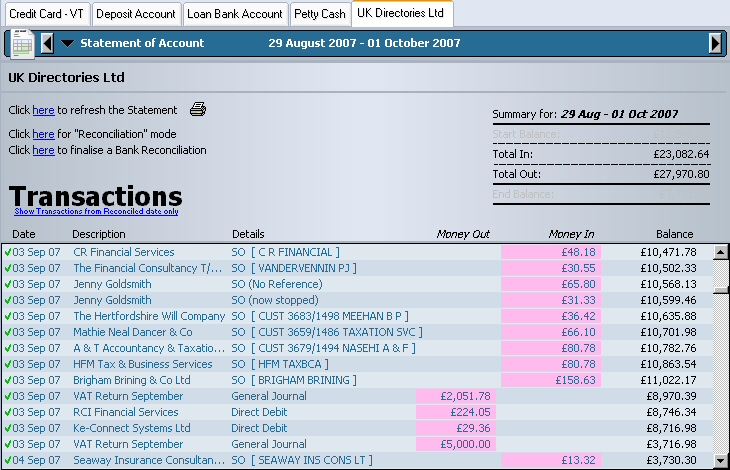The width and height of the screenshot is (730, 470).
Task: Click the pink £5,000.00 Money Out cell
Action: 457,444
